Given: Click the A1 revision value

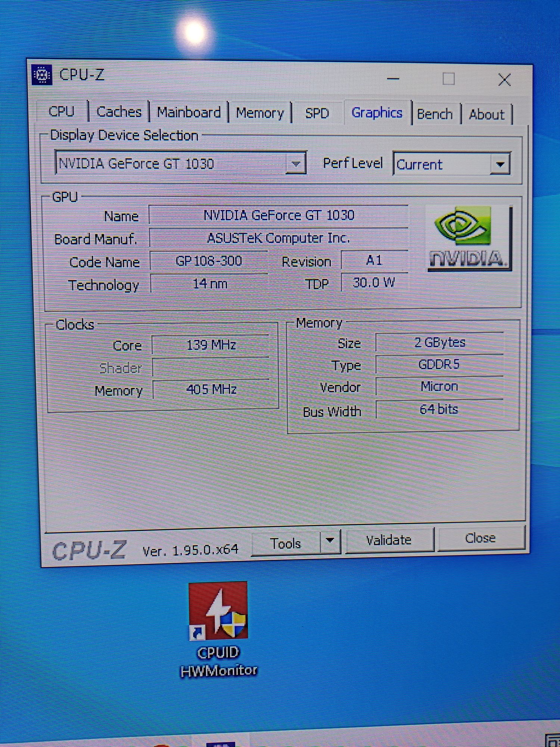Looking at the screenshot, I should (x=374, y=260).
